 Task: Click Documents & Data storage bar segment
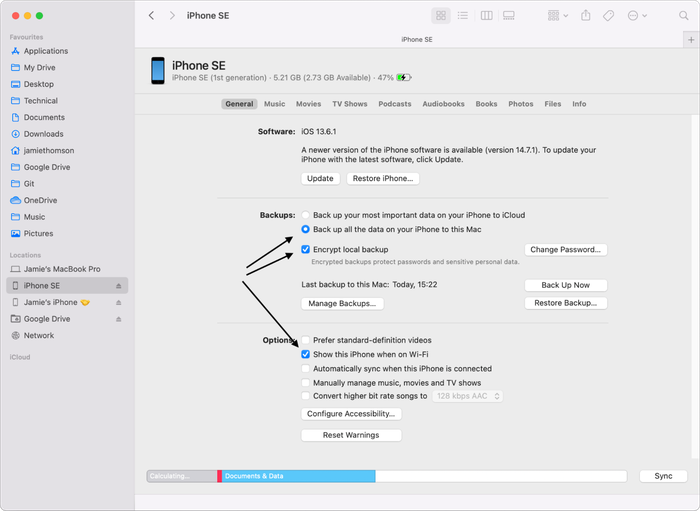pyautogui.click(x=298, y=476)
